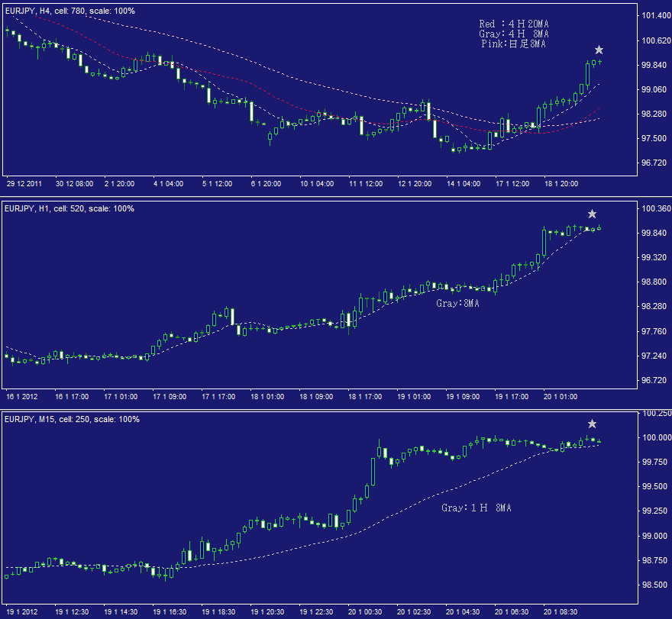Viewport: 672px width, 619px height.
Task: Click the star marker in H4 chart
Action: (x=599, y=50)
